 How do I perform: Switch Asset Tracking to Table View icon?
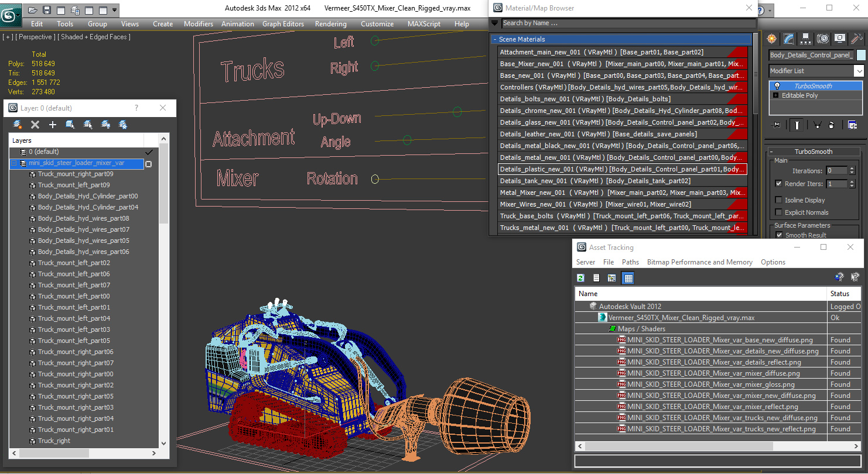[628, 278]
